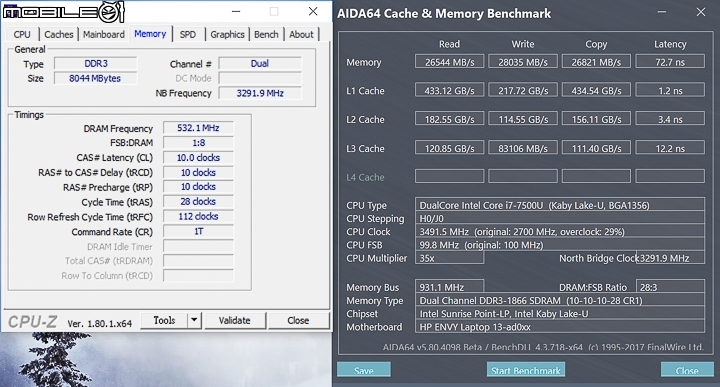
Task: Click the L1 Cache Latency value 1.2 ns
Action: coord(670,90)
